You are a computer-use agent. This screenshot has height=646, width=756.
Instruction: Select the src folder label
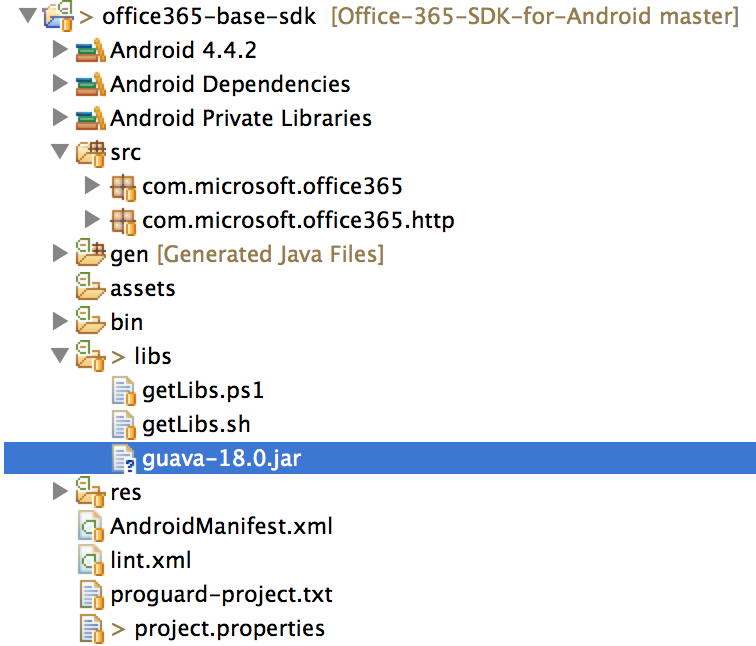click(x=125, y=153)
